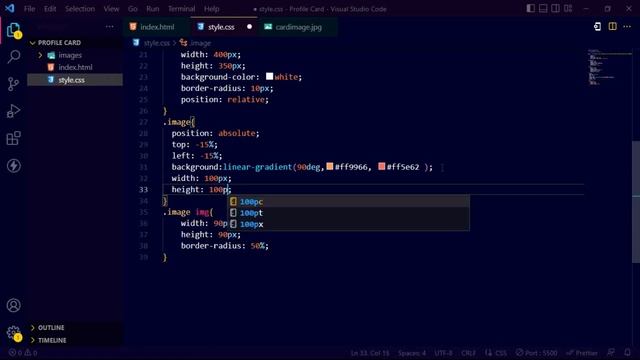Click style.css in the breadcrumb

pyautogui.click(x=156, y=43)
